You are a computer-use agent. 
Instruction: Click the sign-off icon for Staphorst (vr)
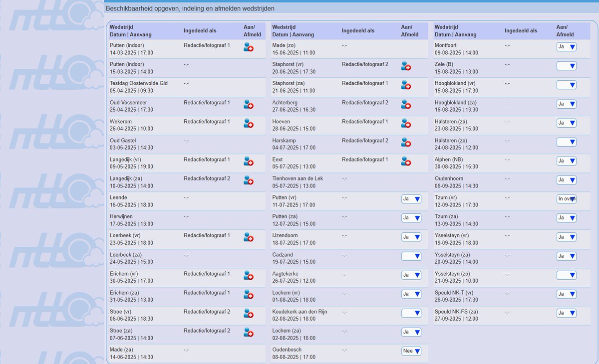point(406,66)
